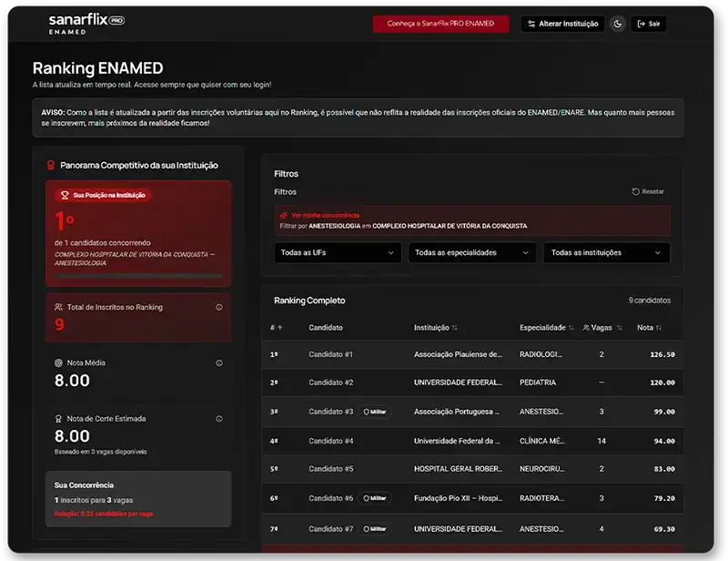Sort by the # position column header
Screen dimensions: 728x561
[x=277, y=328]
